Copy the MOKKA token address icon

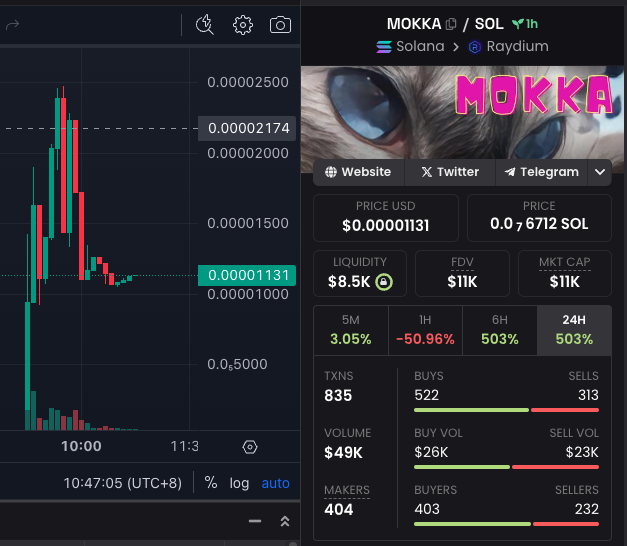pos(451,24)
